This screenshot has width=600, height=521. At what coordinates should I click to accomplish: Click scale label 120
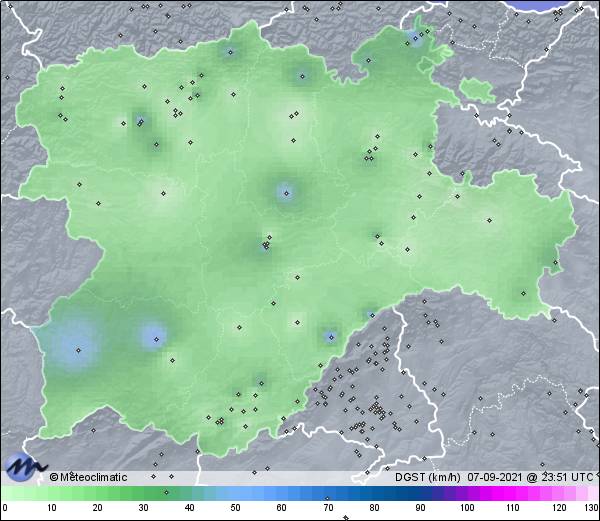[x=559, y=508]
